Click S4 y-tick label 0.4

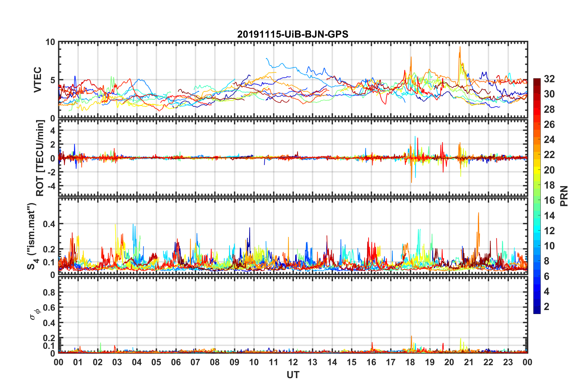[x=49, y=224]
